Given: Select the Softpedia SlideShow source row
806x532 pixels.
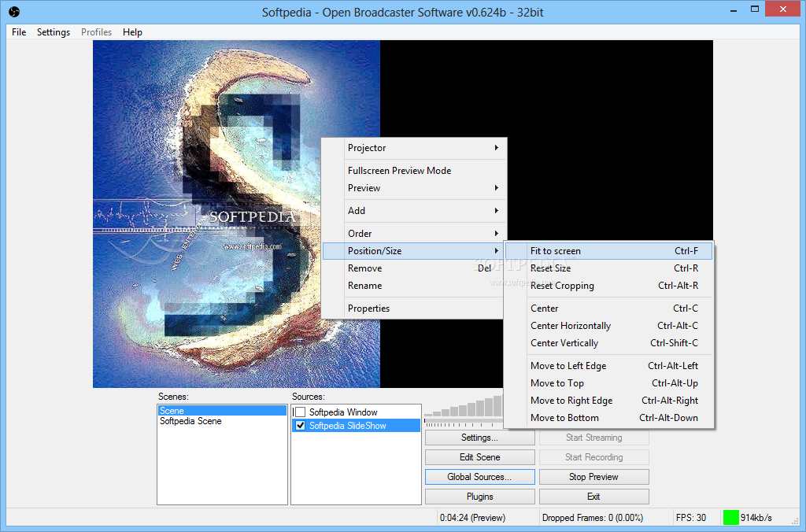Looking at the screenshot, I should pyautogui.click(x=357, y=426).
